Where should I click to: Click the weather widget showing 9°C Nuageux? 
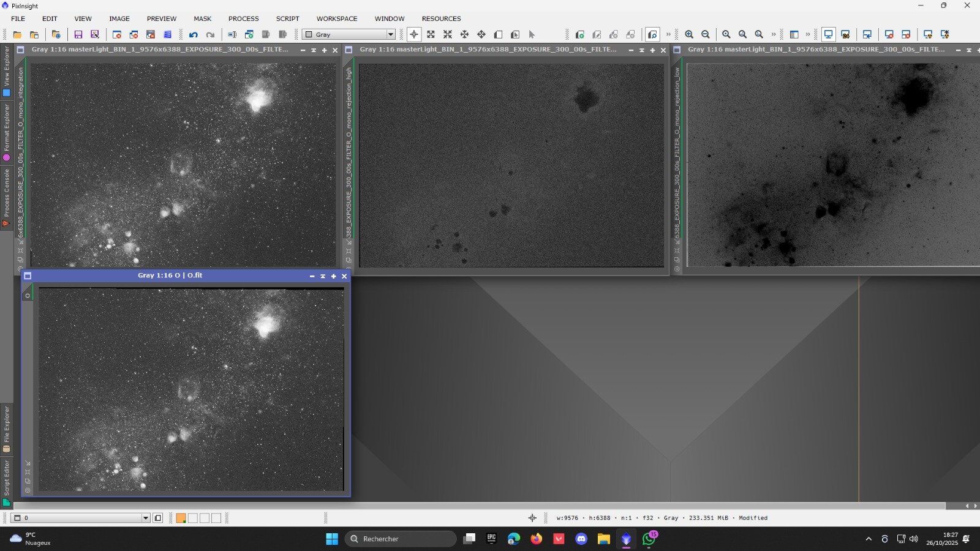tap(31, 539)
